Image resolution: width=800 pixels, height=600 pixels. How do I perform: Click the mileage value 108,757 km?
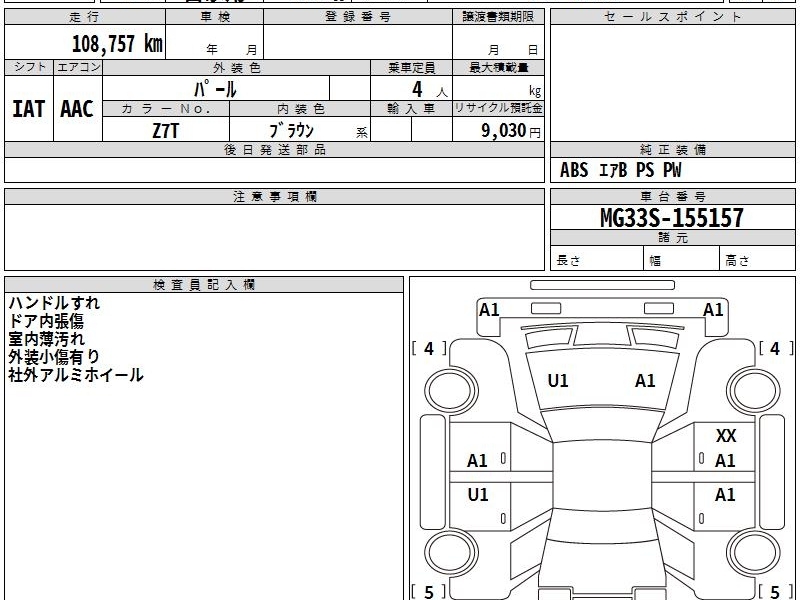pos(117,44)
